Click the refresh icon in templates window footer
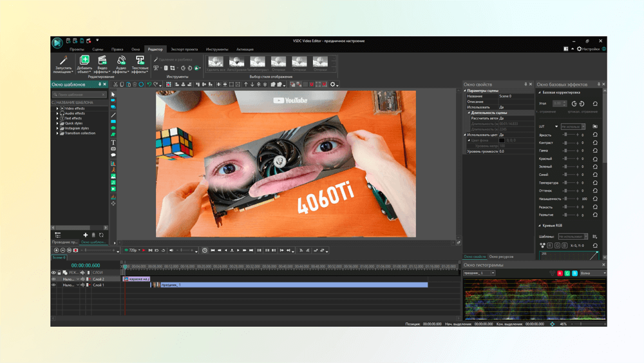The image size is (644, 363). (101, 235)
